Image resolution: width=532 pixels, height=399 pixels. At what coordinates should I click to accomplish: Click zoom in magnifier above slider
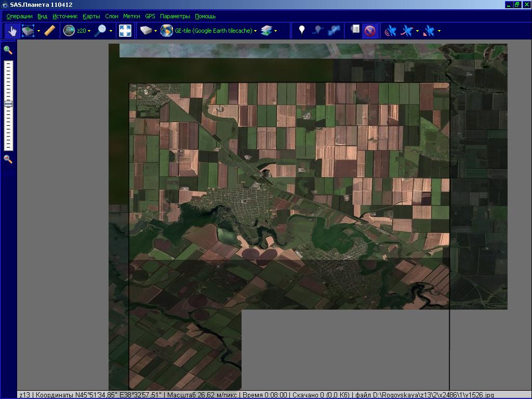tap(8, 50)
